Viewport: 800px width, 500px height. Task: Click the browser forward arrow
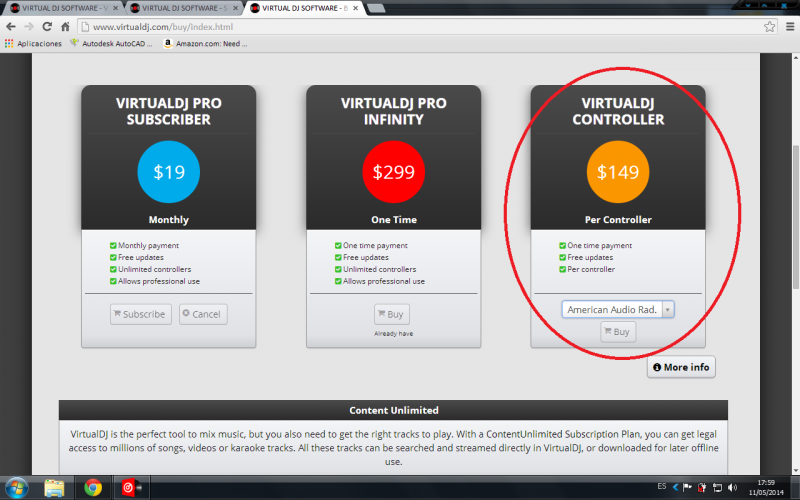(x=29, y=27)
